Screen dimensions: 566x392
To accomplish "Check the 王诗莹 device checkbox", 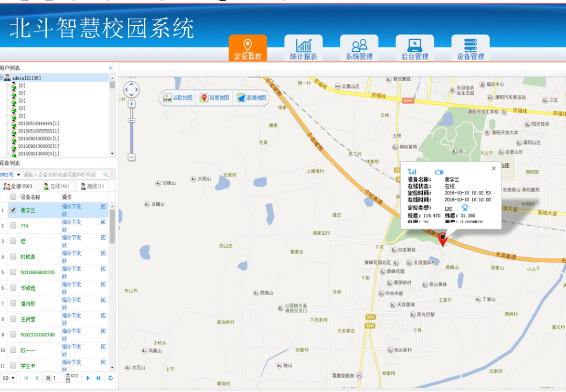I will point(13,319).
